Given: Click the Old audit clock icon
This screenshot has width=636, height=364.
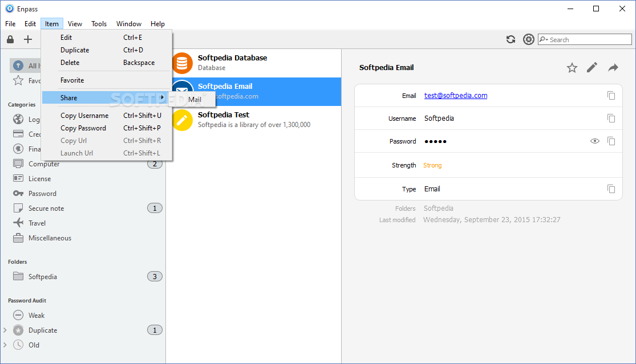Looking at the screenshot, I should click(18, 345).
